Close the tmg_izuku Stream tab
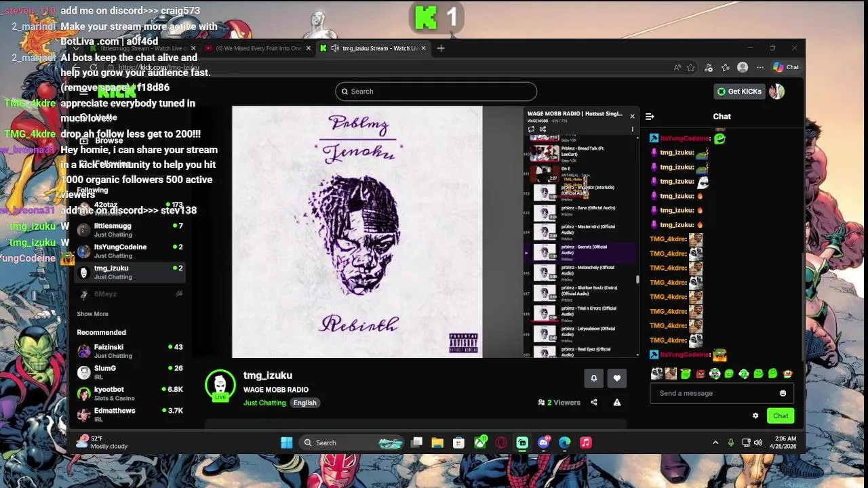The height and width of the screenshot is (488, 868). [425, 48]
